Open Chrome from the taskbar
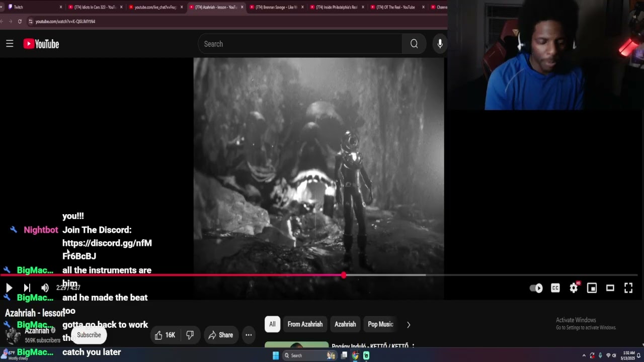The width and height of the screenshot is (644, 362). (x=355, y=355)
